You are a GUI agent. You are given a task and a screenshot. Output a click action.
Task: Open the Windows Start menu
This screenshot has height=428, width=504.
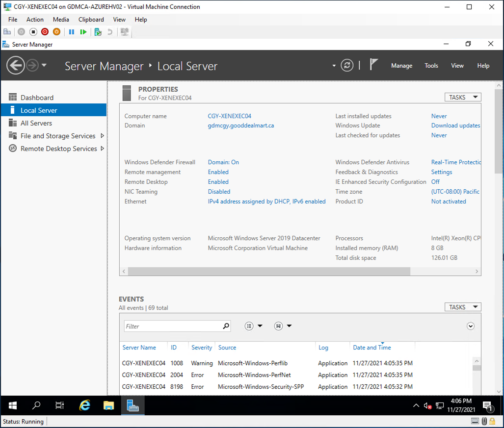(x=13, y=405)
